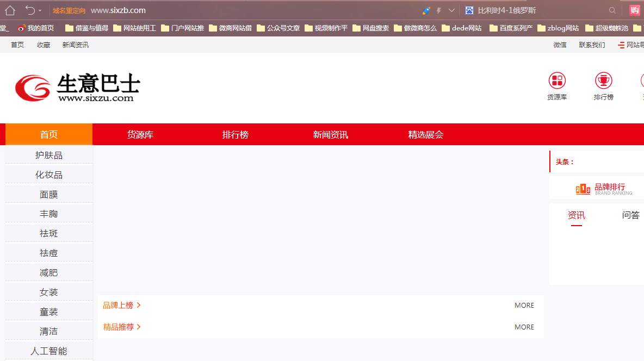
Task: Click the 收藏 link in top bar
Action: tap(44, 45)
